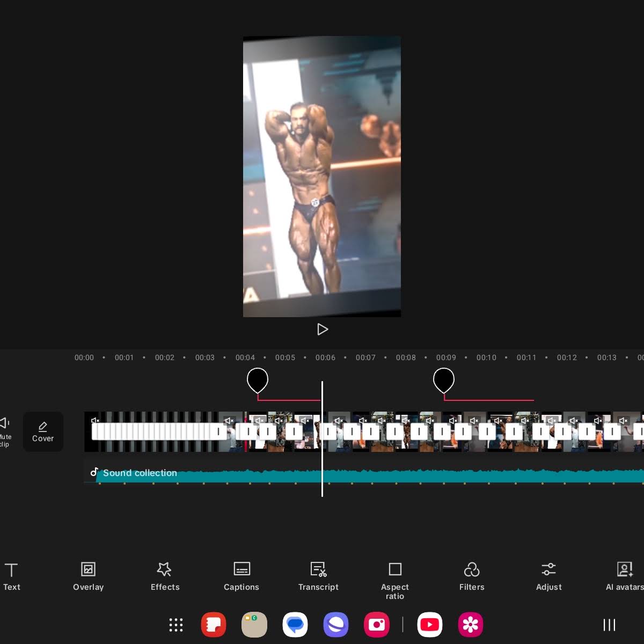Open the Overlay tool
Screen dimensions: 644x644
point(88,577)
